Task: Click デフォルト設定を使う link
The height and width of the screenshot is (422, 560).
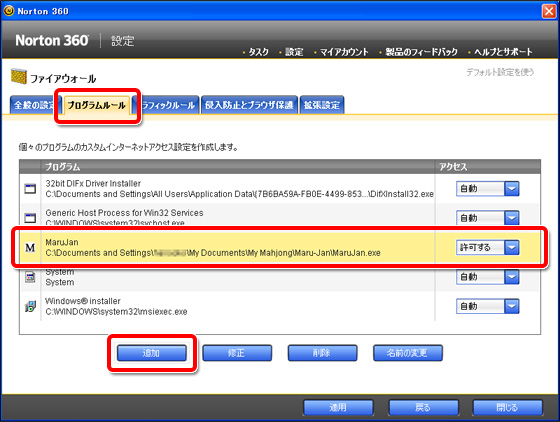Action: (500, 72)
